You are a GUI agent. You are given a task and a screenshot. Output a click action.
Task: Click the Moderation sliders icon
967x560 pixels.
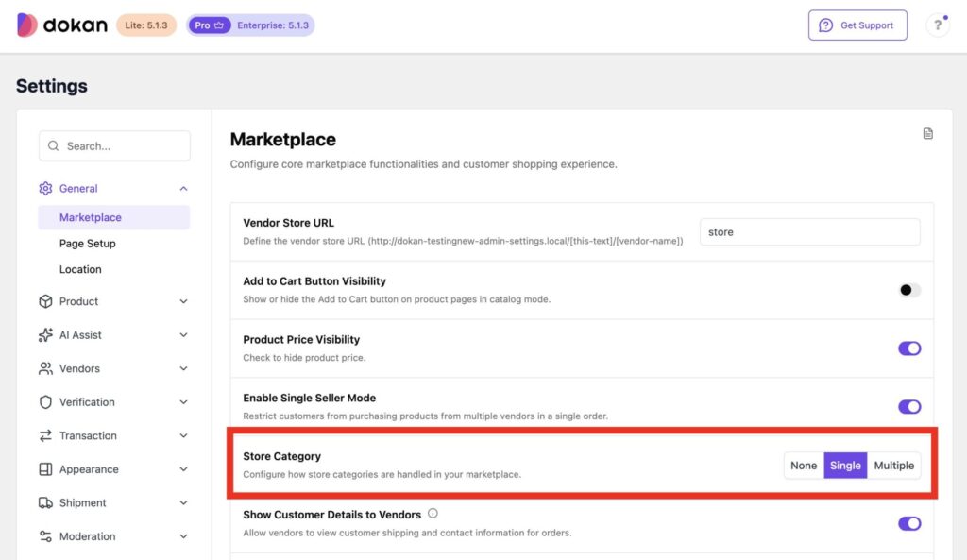pyautogui.click(x=45, y=536)
